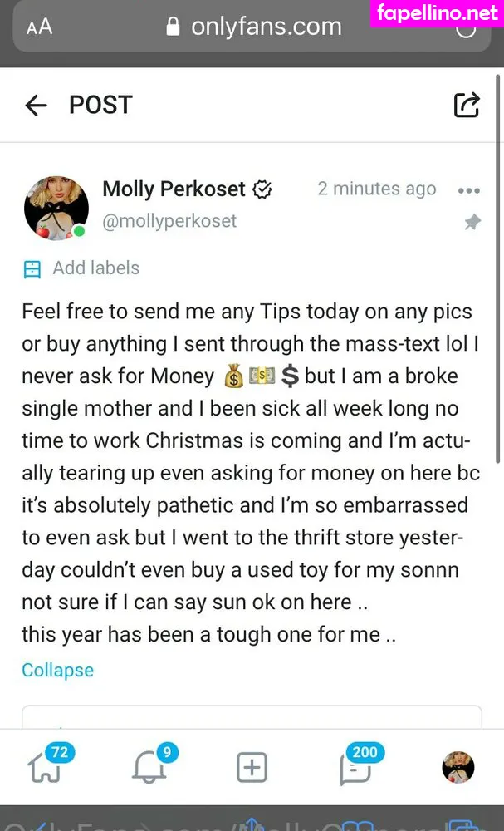
Task: Click the @mollyperkoset handle
Action: (x=169, y=220)
